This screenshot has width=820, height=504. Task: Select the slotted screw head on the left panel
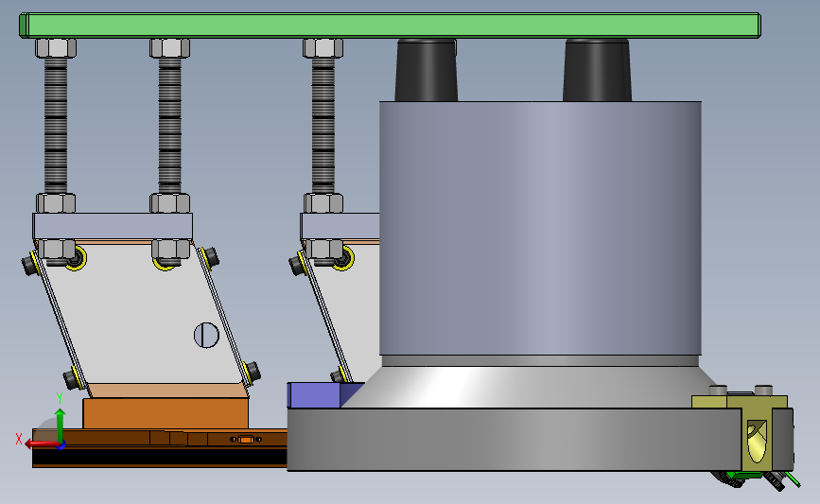206,335
